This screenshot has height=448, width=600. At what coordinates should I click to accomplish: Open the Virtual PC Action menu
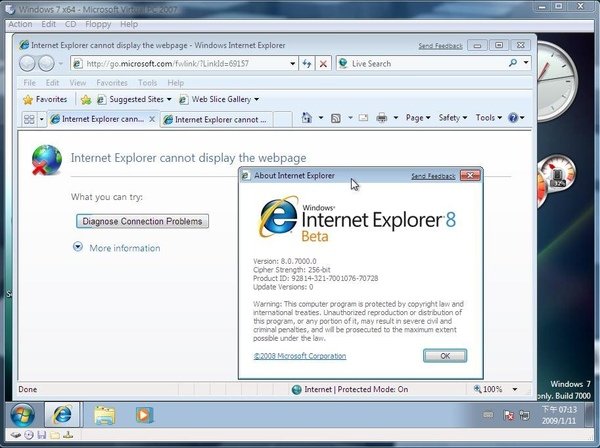(x=20, y=24)
